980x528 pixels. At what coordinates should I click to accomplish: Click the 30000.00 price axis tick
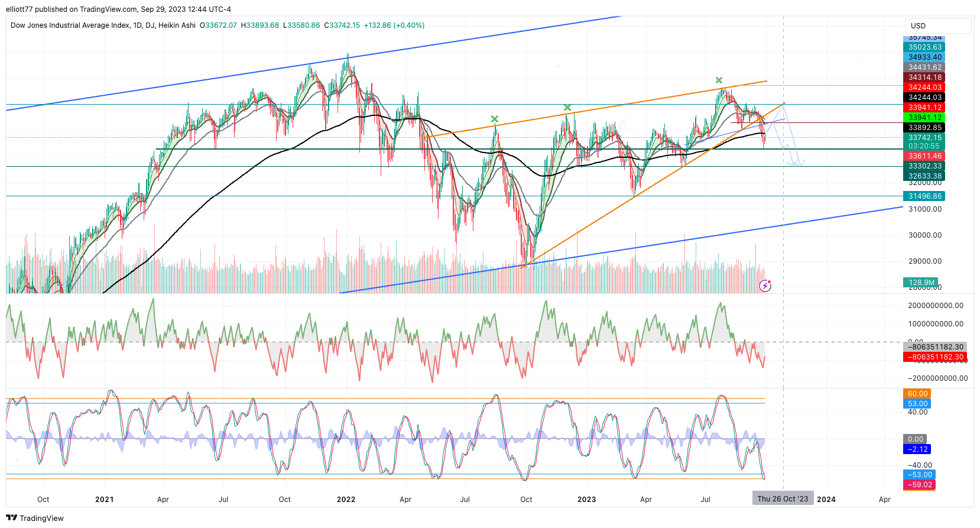click(925, 235)
